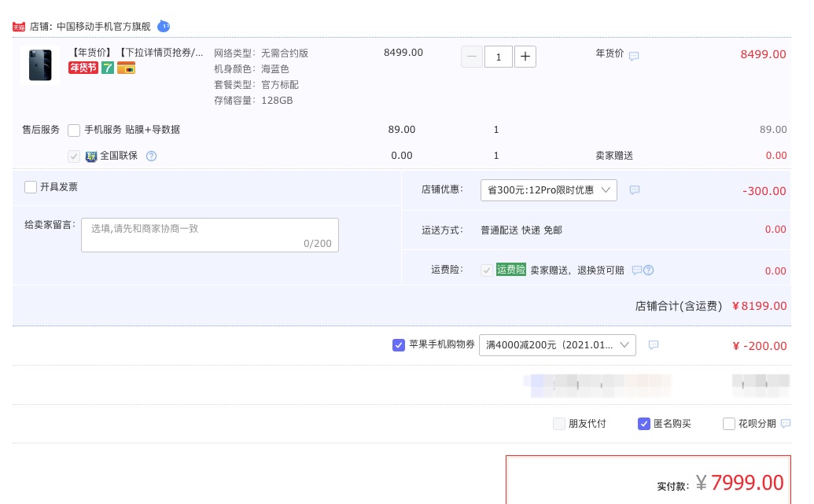Image resolution: width=814 pixels, height=504 pixels.
Task: Click the comment icon after 退换货可赔
Action: [636, 270]
